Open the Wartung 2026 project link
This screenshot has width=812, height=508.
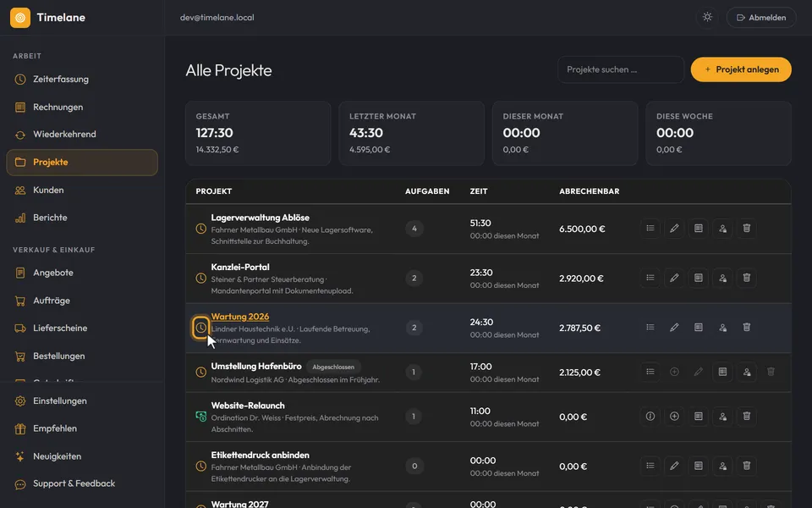239,317
